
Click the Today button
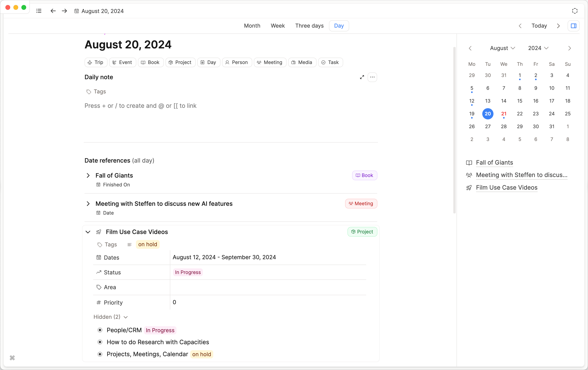(x=539, y=26)
